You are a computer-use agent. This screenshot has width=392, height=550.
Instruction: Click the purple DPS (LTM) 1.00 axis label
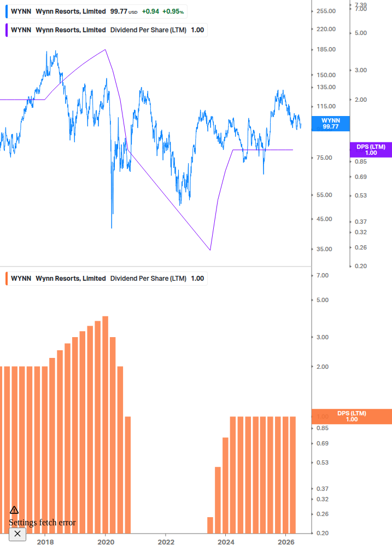pyautogui.click(x=371, y=150)
